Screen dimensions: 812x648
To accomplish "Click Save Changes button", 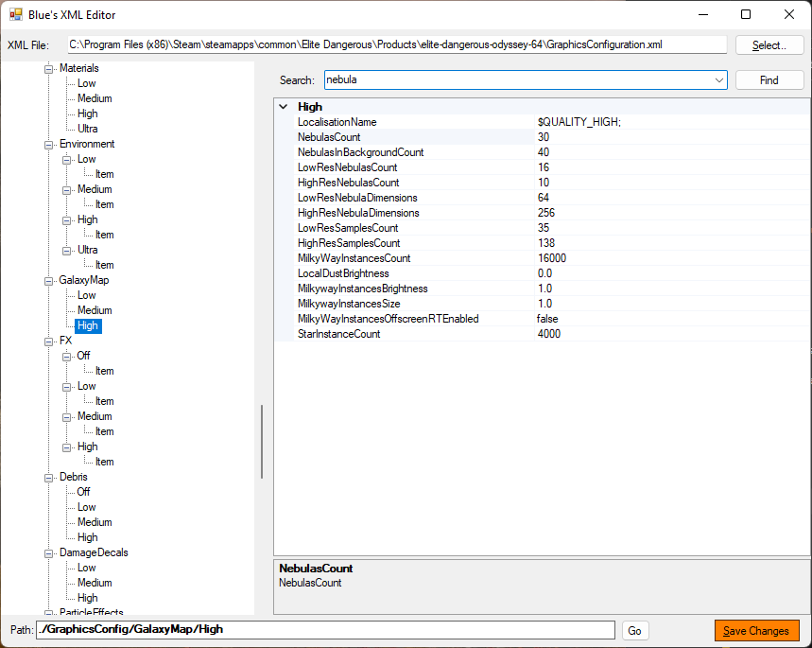I will [756, 631].
